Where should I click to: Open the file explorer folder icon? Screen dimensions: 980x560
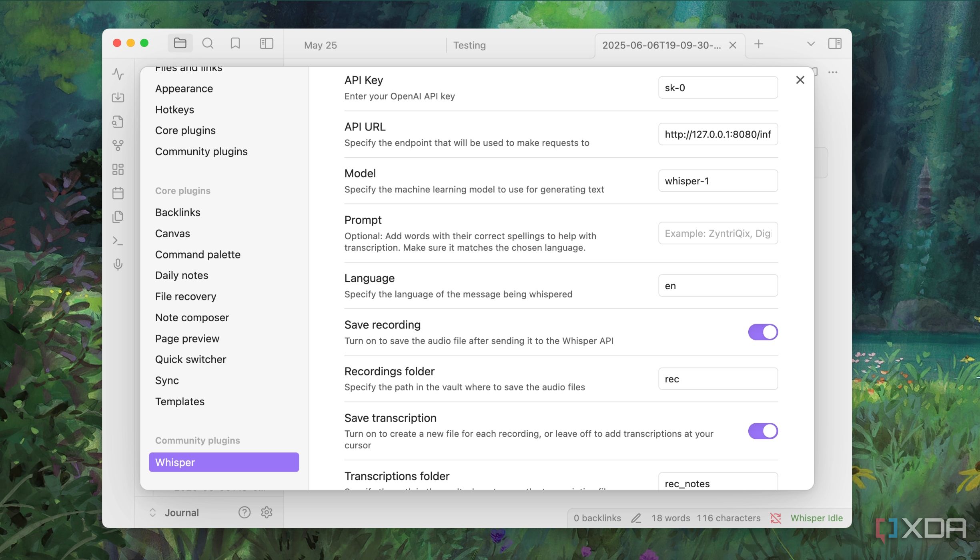(x=180, y=43)
